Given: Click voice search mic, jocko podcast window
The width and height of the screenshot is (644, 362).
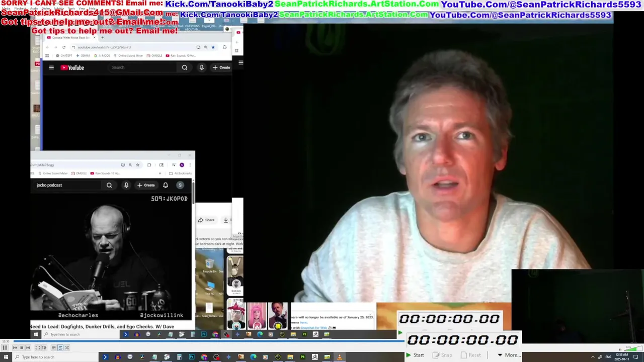Looking at the screenshot, I should coord(126,185).
